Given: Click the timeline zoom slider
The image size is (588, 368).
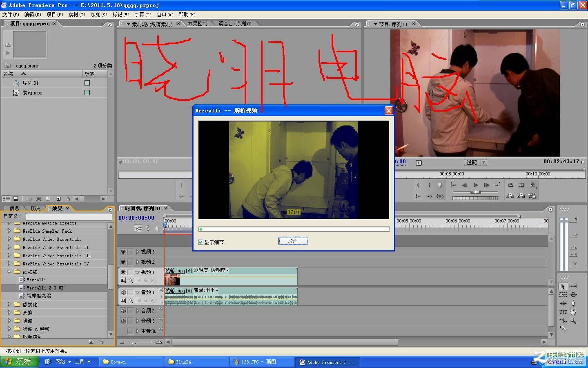Looking at the screenshot, I should 134,342.
